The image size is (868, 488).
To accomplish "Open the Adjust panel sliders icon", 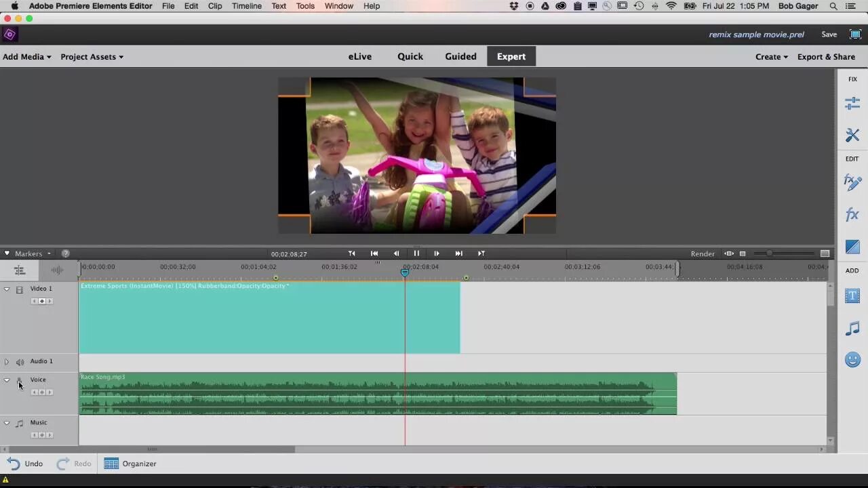I will (x=852, y=103).
